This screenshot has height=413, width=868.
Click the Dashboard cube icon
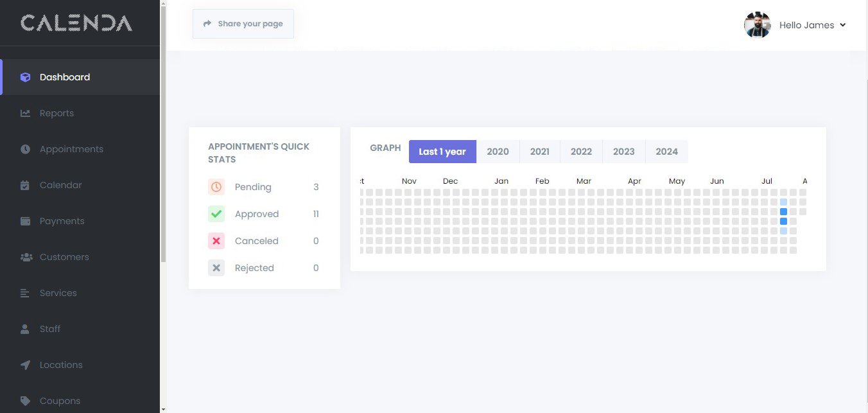point(26,77)
